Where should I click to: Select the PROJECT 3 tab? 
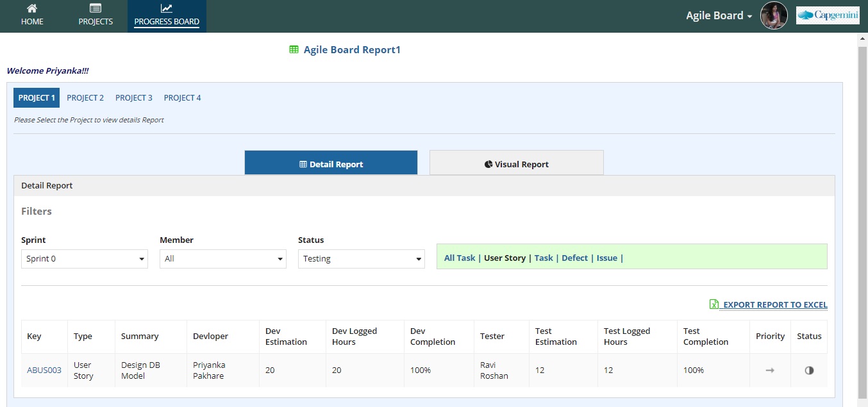[133, 97]
